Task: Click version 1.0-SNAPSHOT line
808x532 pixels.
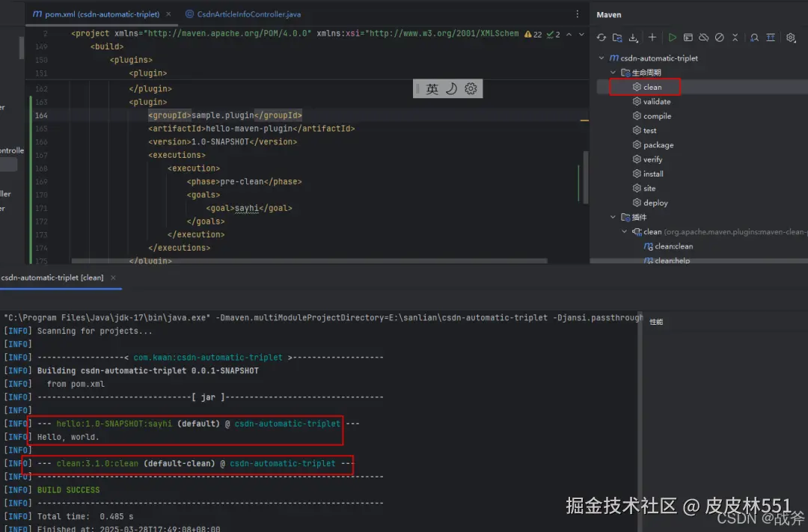Action: (x=223, y=141)
